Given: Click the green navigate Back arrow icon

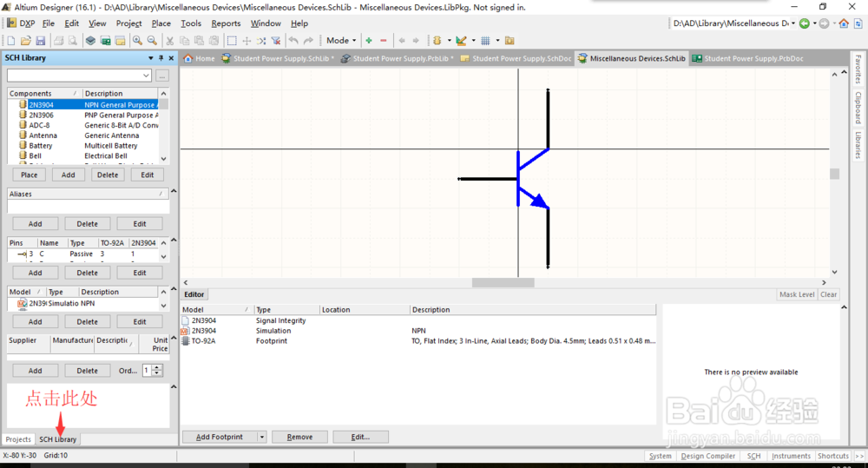Looking at the screenshot, I should pyautogui.click(x=805, y=23).
